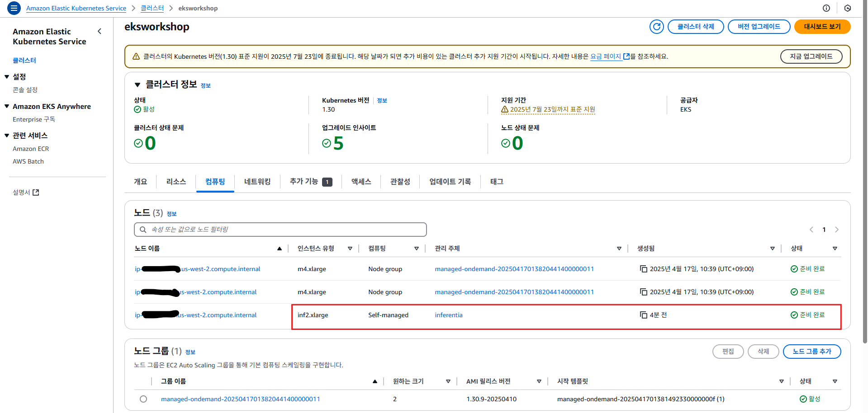Click the node group 편집 button
Screen dimensions: 868x413
click(728, 352)
